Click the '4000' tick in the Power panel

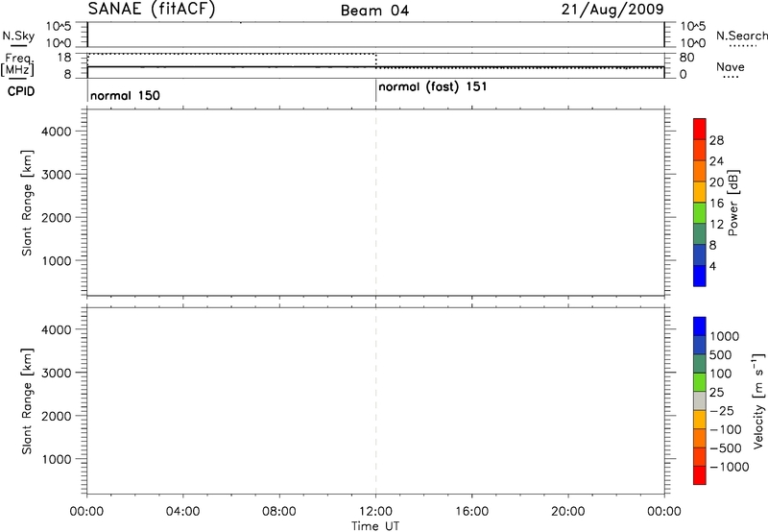[x=57, y=132]
